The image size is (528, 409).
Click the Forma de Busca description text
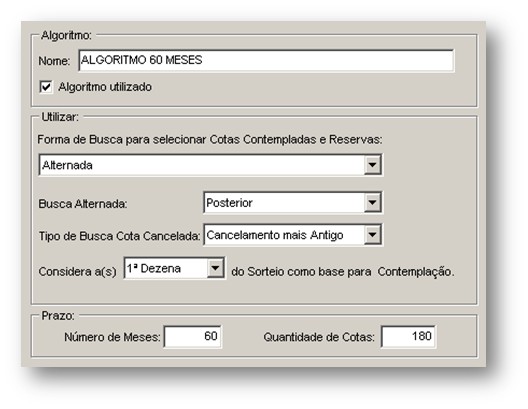click(x=210, y=139)
